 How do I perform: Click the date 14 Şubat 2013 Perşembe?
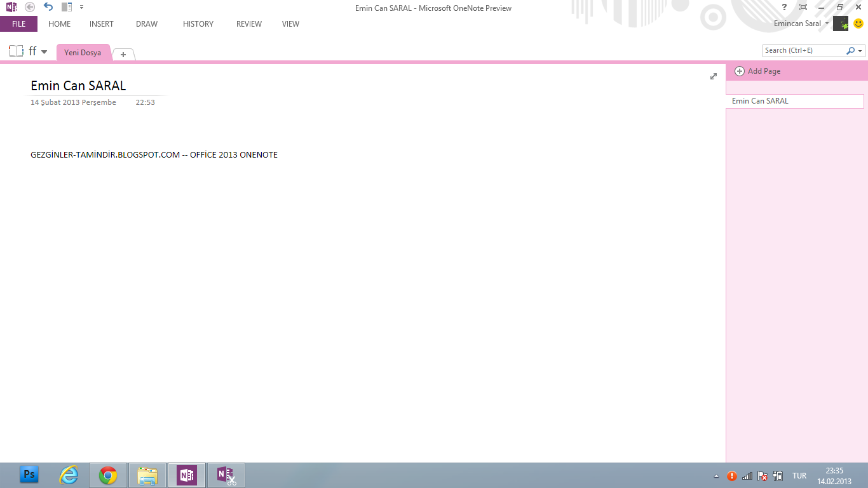click(x=73, y=102)
